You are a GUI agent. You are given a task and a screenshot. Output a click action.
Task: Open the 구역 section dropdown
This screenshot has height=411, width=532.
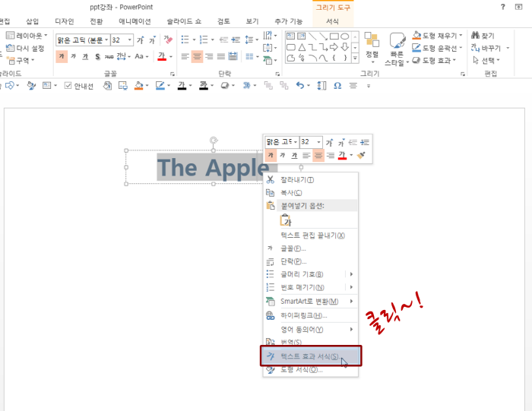pyautogui.click(x=21, y=60)
